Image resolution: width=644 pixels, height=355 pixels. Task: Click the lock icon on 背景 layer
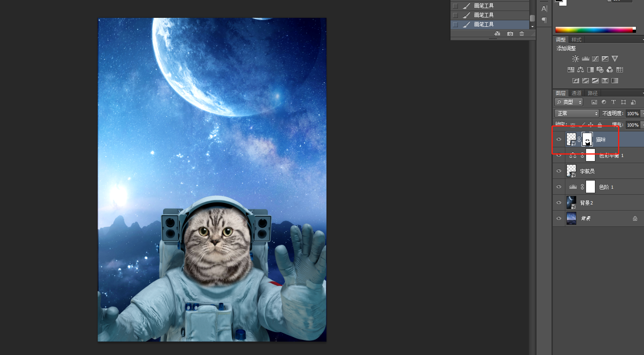[635, 218]
